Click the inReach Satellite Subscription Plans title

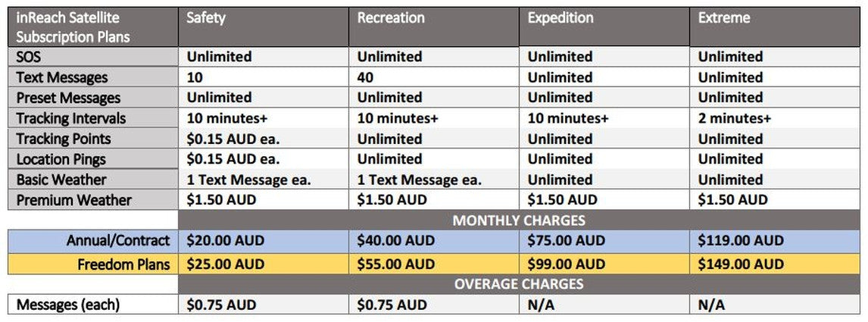73,27
